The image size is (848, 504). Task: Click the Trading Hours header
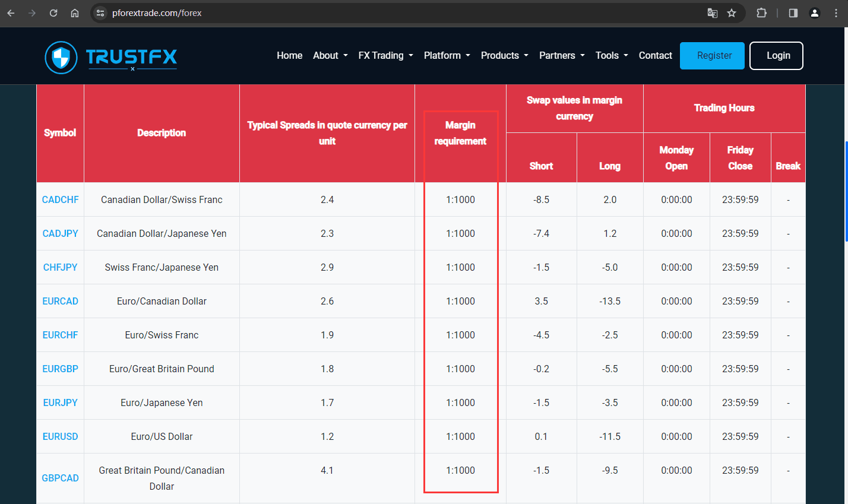(x=724, y=108)
